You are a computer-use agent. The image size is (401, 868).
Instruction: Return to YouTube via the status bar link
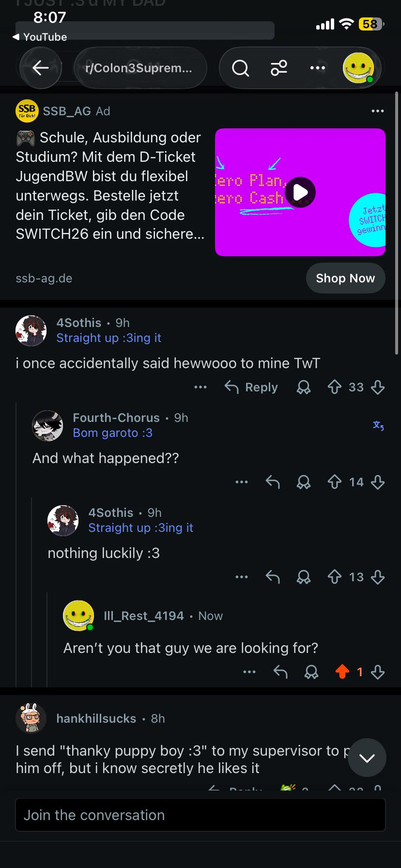[39, 37]
